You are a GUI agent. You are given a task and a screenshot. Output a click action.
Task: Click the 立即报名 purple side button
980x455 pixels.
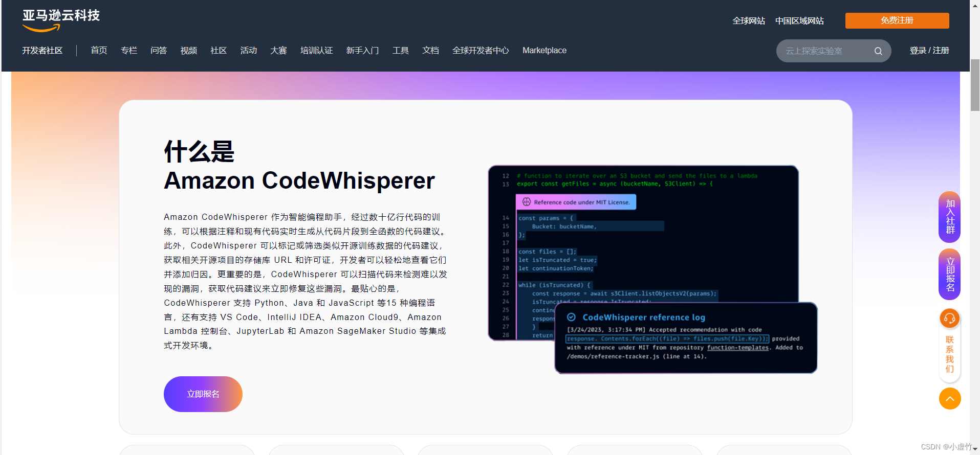(950, 275)
